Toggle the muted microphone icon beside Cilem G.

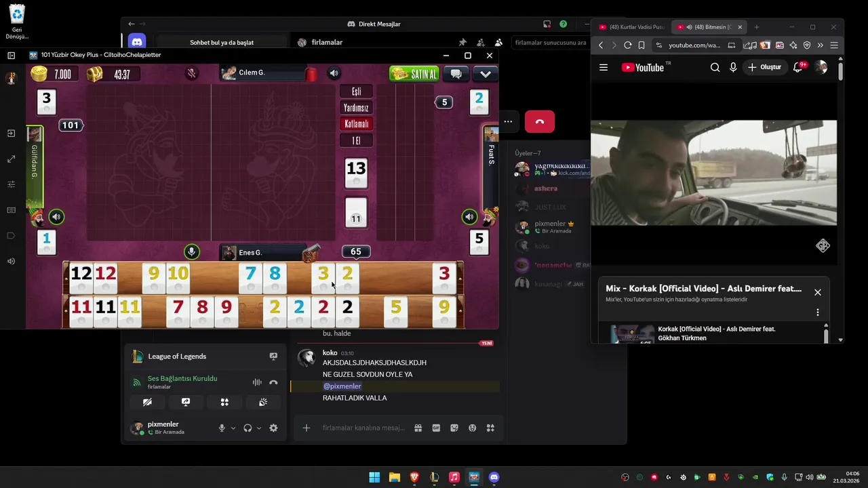[192, 73]
